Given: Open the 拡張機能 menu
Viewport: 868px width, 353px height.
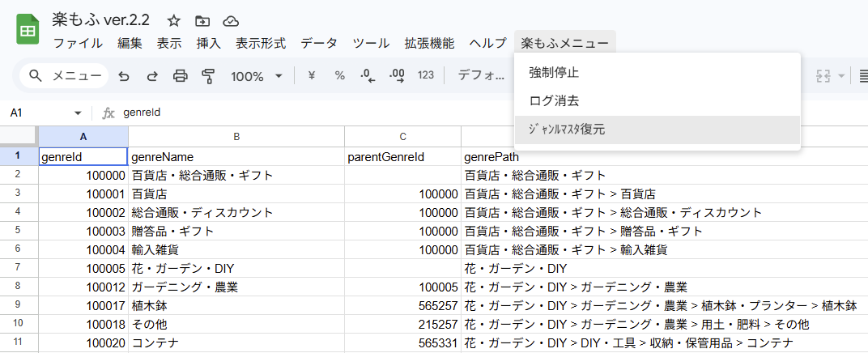Looking at the screenshot, I should pos(429,43).
